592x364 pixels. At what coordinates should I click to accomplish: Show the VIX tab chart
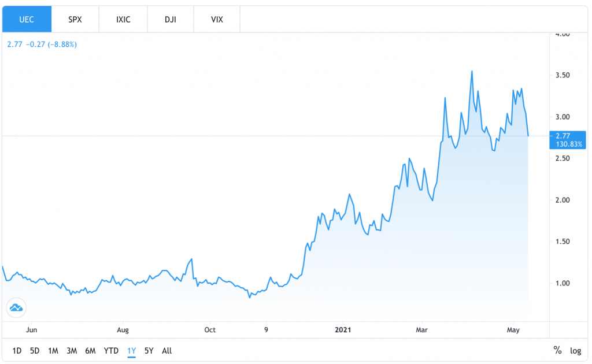[x=217, y=19]
